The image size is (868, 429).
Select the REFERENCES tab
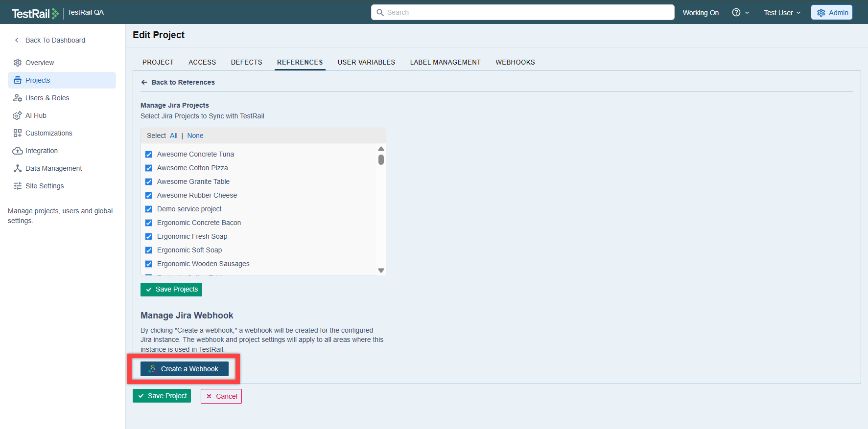coord(300,62)
